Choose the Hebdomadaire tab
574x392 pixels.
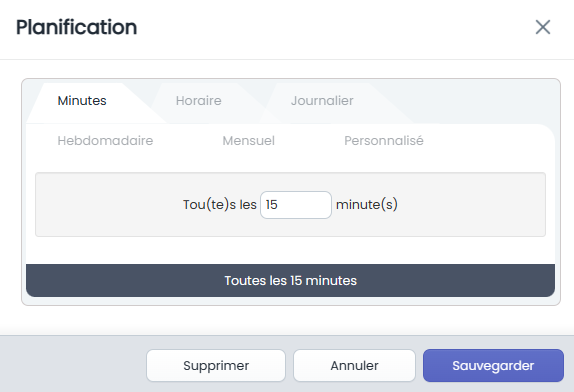(105, 141)
